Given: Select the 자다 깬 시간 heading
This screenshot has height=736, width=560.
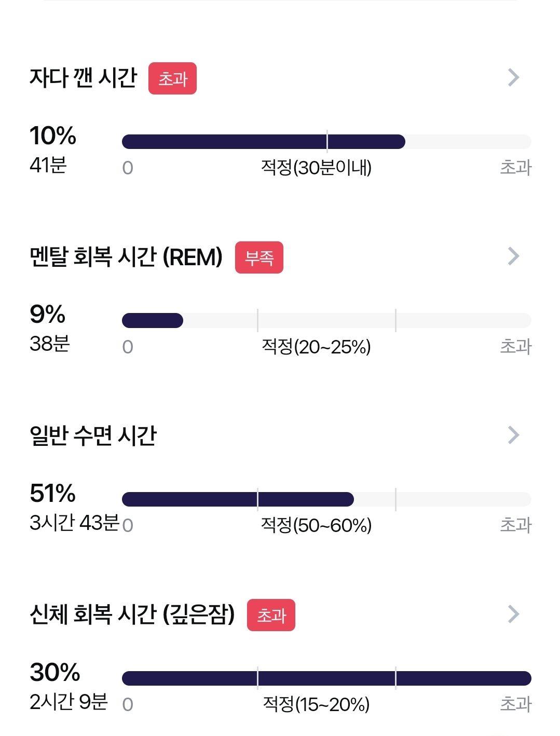Looking at the screenshot, I should click(83, 78).
